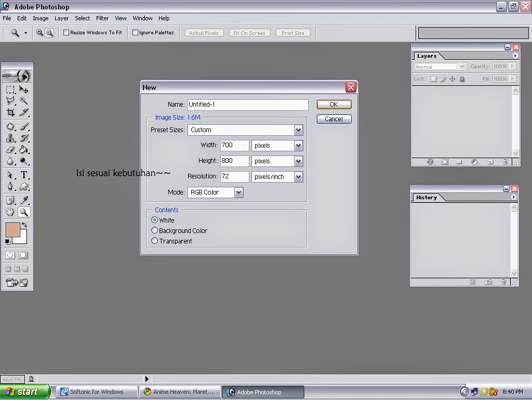532x400 pixels.
Task: Open the Normal blend mode dropdown
Action: pyautogui.click(x=462, y=67)
